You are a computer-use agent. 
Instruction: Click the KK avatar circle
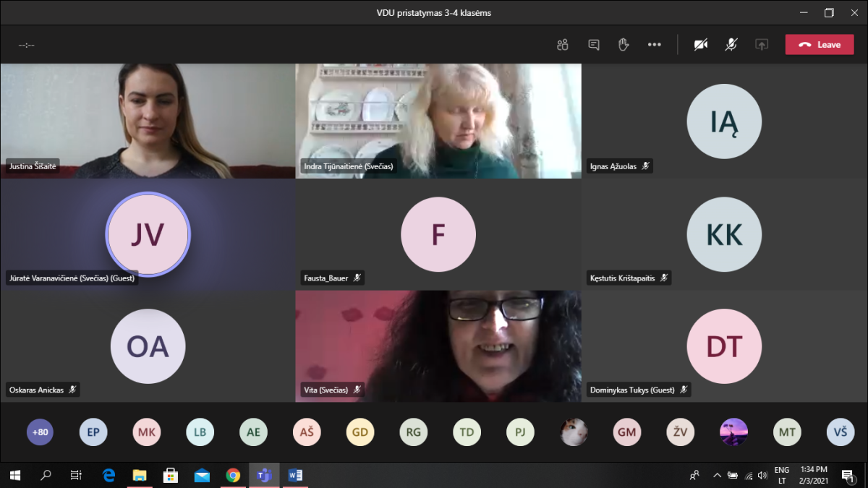[724, 234]
